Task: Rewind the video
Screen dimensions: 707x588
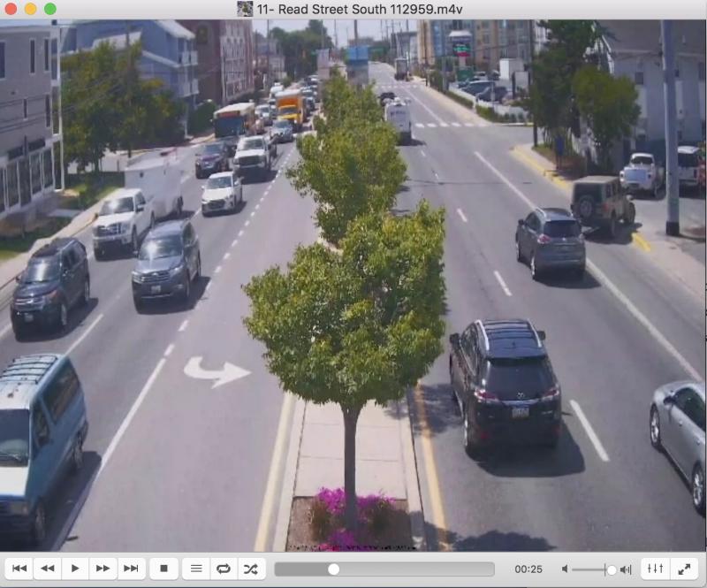Action: coord(47,569)
